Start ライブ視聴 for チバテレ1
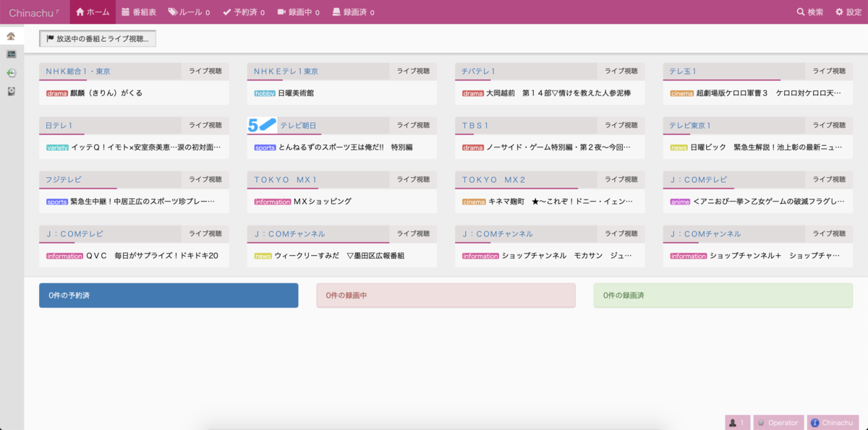The width and height of the screenshot is (868, 430). point(621,72)
